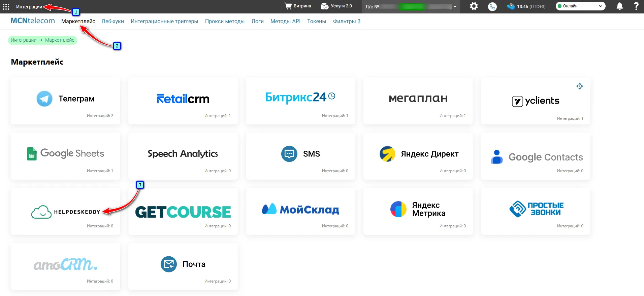Image resolution: width=644 pixels, height=296 pixels.
Task: Click the Почта envelope icon
Action: point(169,264)
